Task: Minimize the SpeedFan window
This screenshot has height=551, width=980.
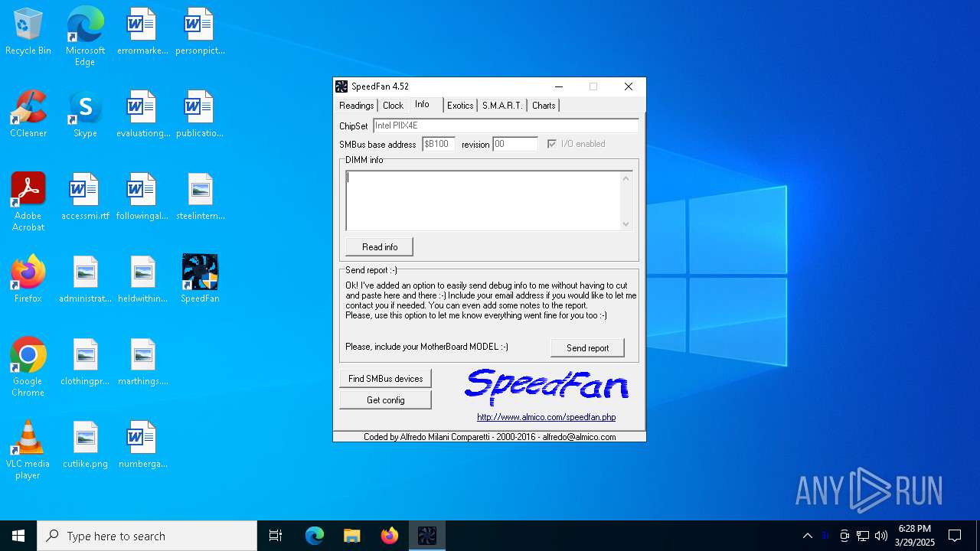Action: (x=559, y=86)
